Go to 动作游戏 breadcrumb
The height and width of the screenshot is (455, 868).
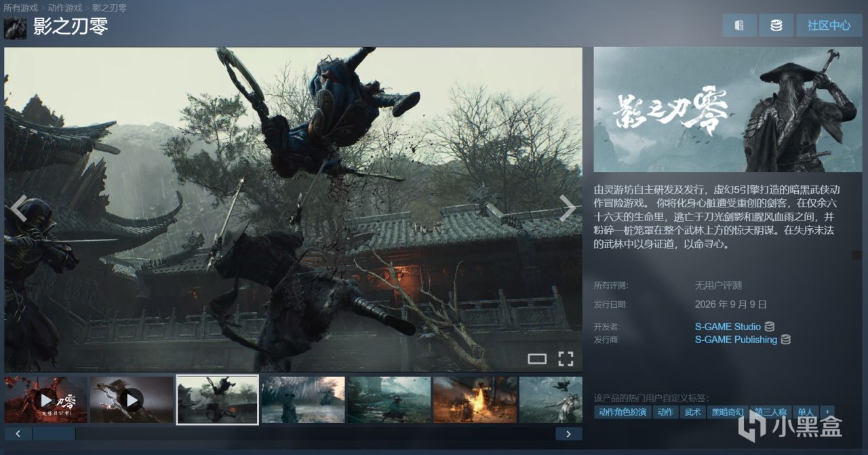pos(65,7)
